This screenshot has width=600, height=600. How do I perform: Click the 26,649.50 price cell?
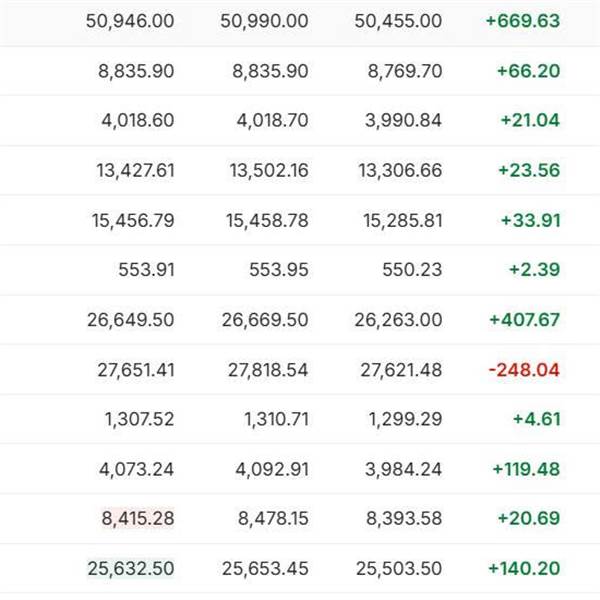[131, 320]
